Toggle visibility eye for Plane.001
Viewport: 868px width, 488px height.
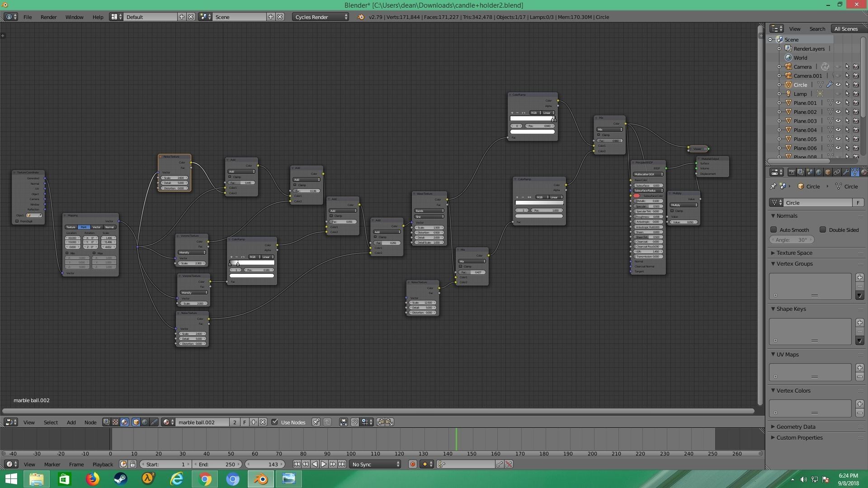(x=838, y=103)
